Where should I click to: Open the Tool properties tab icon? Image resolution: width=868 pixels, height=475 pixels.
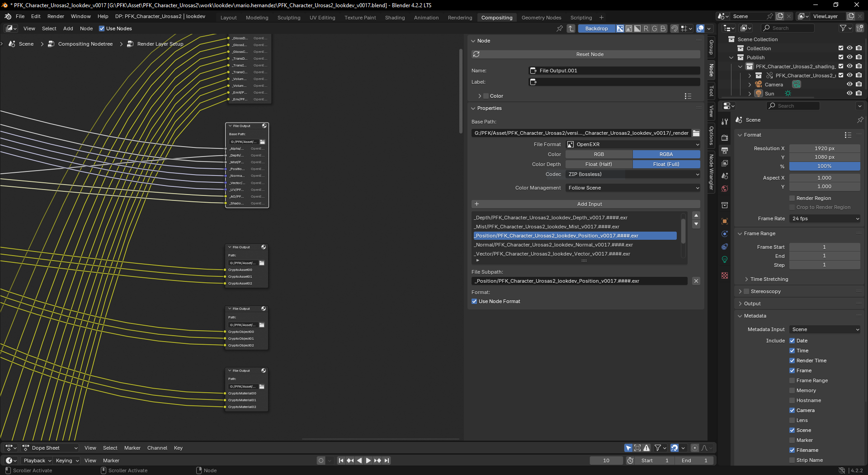click(725, 121)
